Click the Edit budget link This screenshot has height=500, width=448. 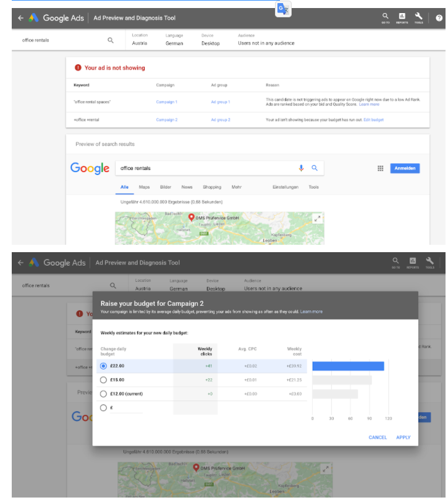373,120
